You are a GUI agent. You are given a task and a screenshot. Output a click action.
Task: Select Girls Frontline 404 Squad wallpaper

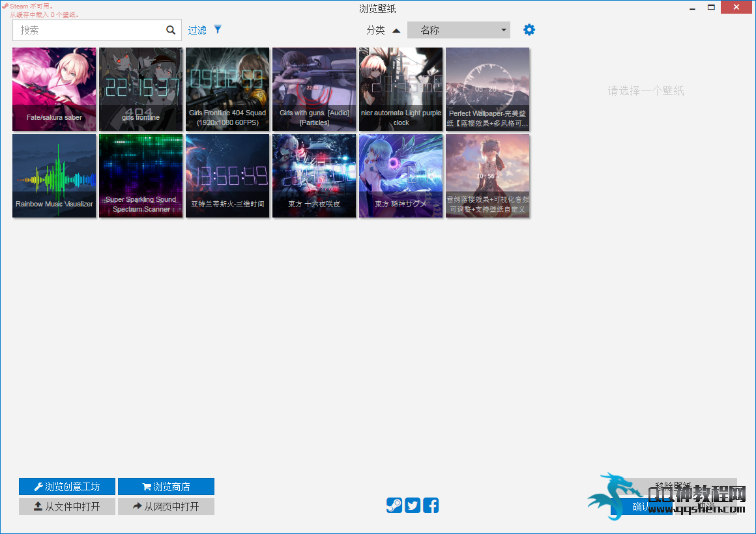[x=227, y=89]
